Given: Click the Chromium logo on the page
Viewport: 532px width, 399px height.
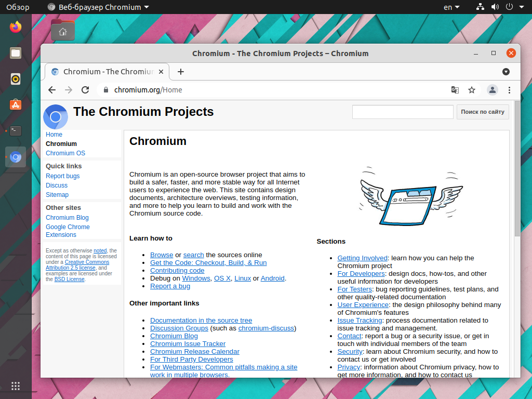Looking at the screenshot, I should click(56, 117).
